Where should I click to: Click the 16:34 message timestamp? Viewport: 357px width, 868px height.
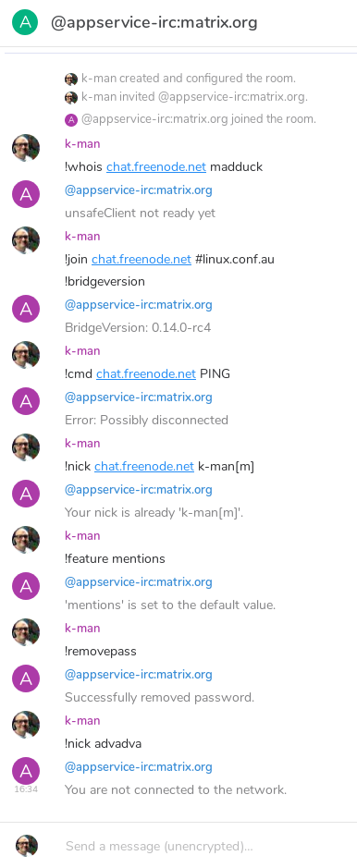[26, 789]
